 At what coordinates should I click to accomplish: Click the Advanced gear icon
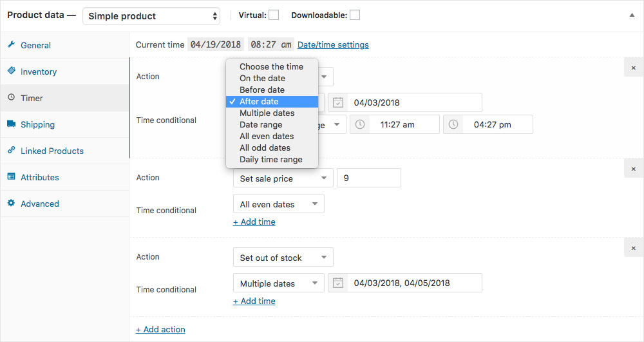point(12,204)
